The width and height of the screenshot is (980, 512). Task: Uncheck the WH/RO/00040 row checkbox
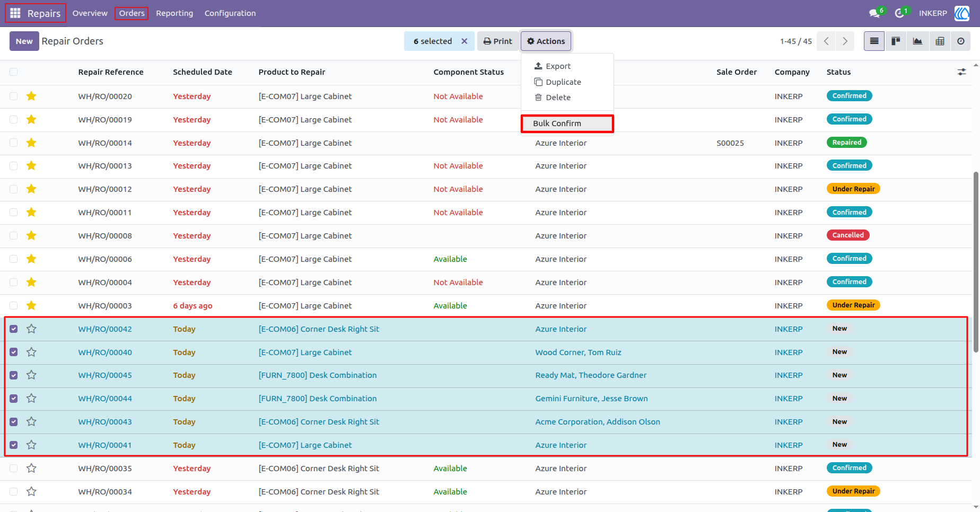14,352
